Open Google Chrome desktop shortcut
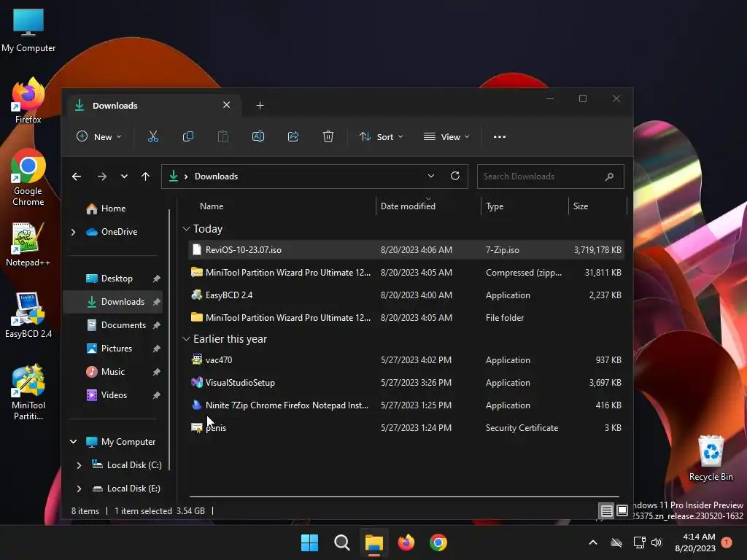Image resolution: width=747 pixels, height=560 pixels. point(28,178)
